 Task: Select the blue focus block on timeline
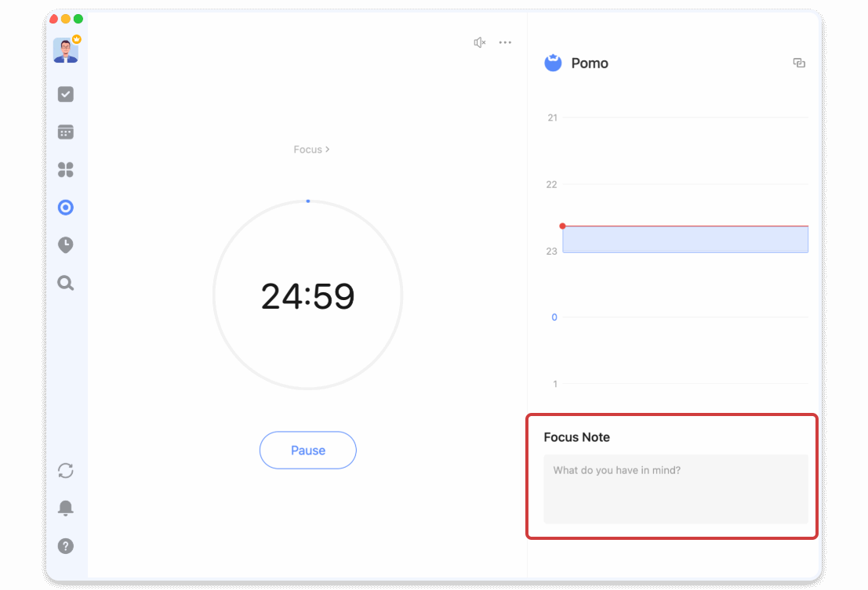(x=685, y=240)
